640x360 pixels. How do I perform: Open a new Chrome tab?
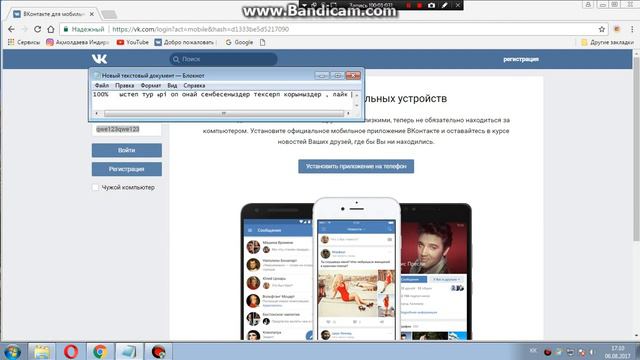click(109, 14)
